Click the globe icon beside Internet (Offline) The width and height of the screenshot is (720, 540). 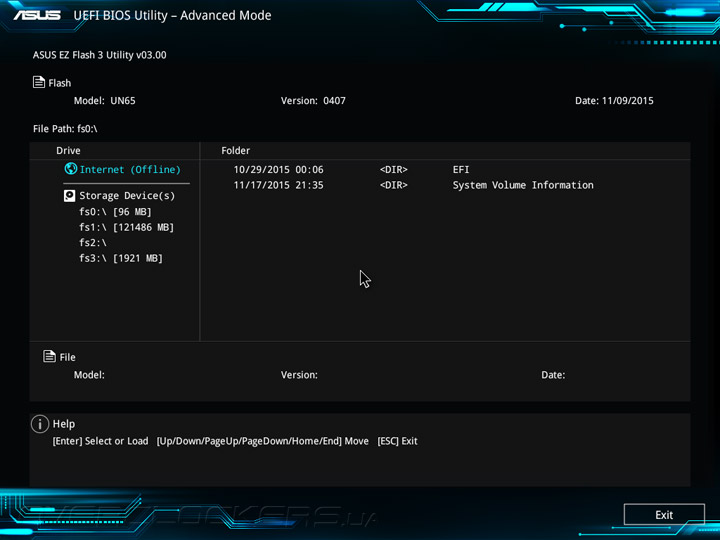pos(71,169)
